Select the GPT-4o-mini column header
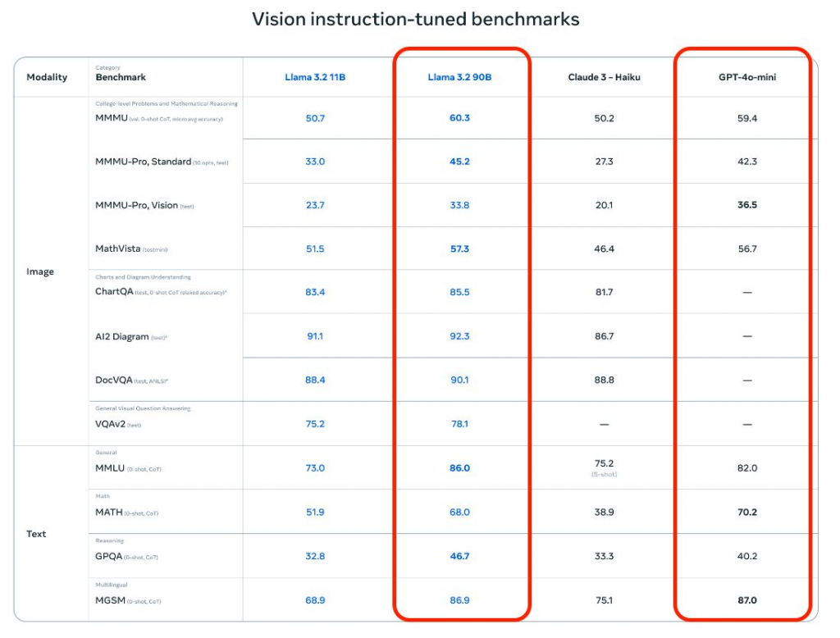Screen dimensions: 840x638 click(747, 77)
